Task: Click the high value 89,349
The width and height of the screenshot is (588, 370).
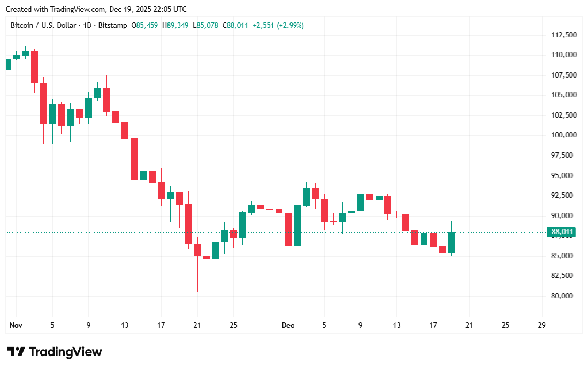Action: pyautogui.click(x=178, y=25)
